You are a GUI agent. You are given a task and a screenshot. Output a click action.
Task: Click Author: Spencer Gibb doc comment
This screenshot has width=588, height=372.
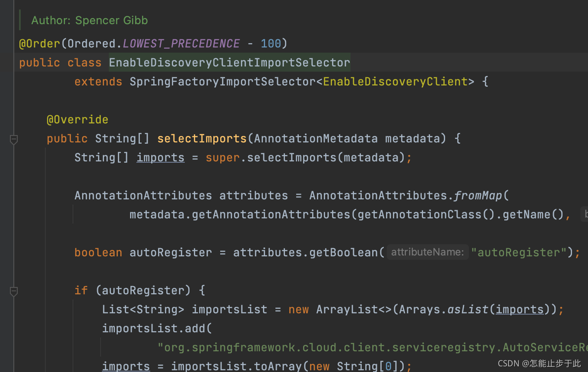(89, 20)
